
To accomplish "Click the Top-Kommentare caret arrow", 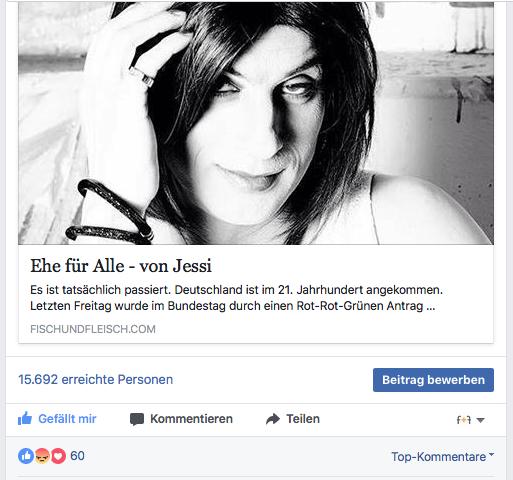I will [492, 454].
